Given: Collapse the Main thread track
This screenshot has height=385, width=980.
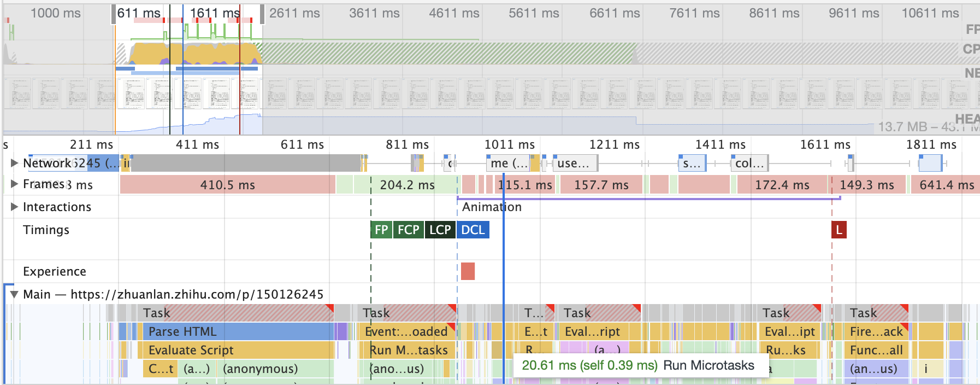Looking at the screenshot, I should click(14, 294).
